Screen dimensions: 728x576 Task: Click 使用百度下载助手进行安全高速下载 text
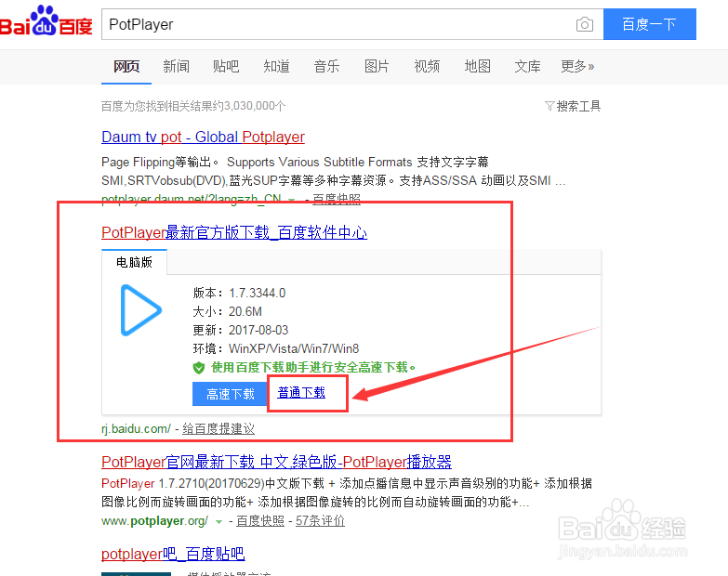coord(313,368)
